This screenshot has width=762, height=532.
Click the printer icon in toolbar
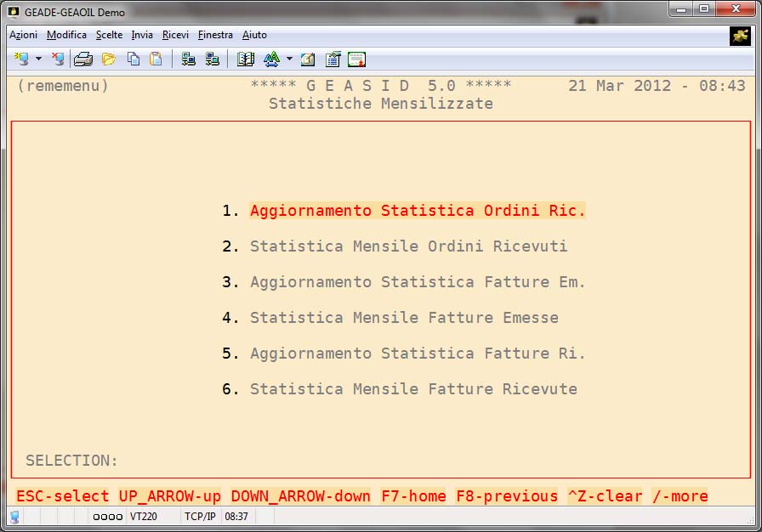tap(83, 59)
